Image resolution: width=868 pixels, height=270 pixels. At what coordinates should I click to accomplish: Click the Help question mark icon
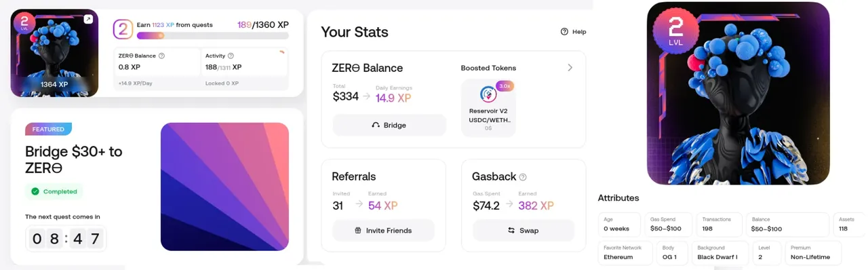click(x=564, y=31)
